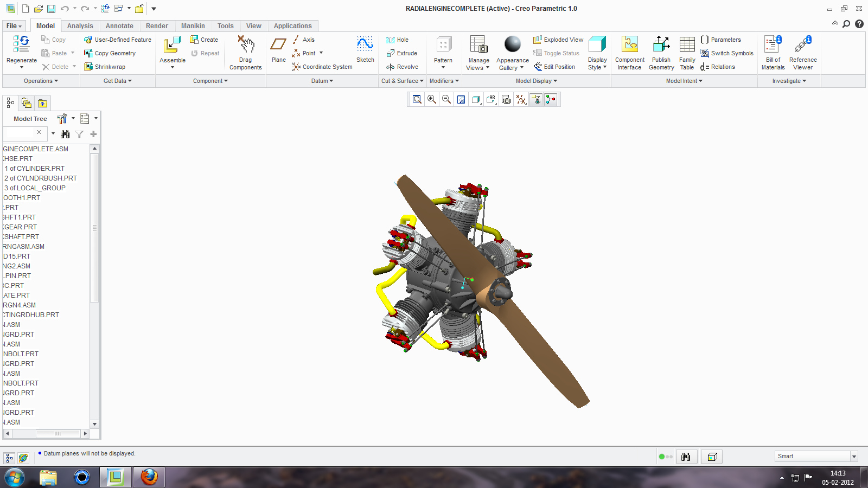Select CYLNDRBUSH.PRT in the model tree
The height and width of the screenshot is (488, 868).
pyautogui.click(x=41, y=178)
